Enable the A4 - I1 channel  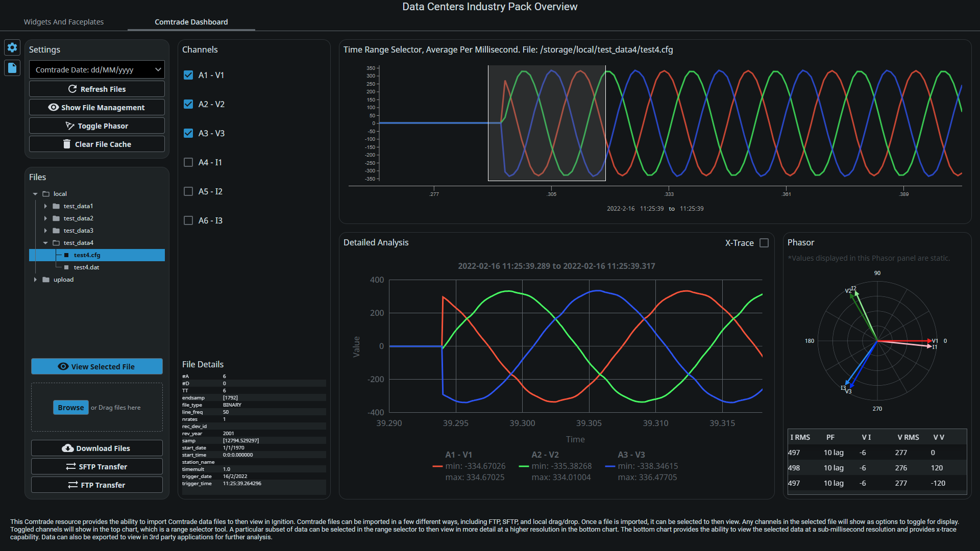coord(188,162)
